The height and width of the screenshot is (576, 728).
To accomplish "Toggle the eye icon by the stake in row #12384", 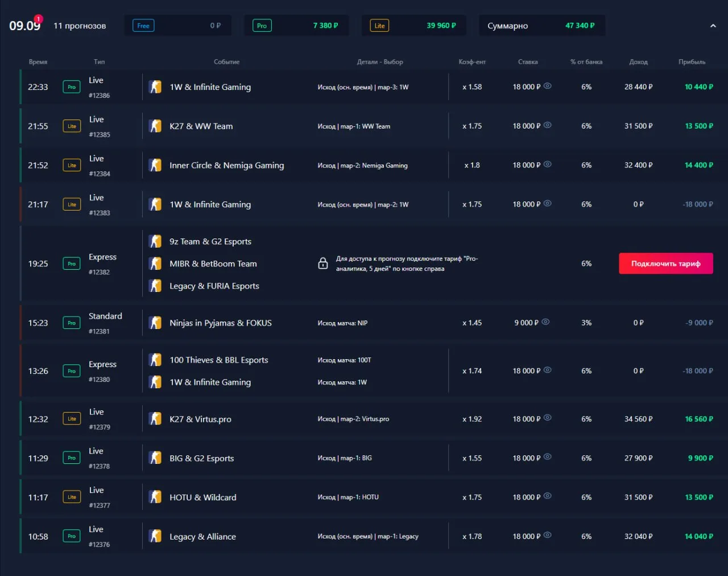I will pyautogui.click(x=548, y=164).
